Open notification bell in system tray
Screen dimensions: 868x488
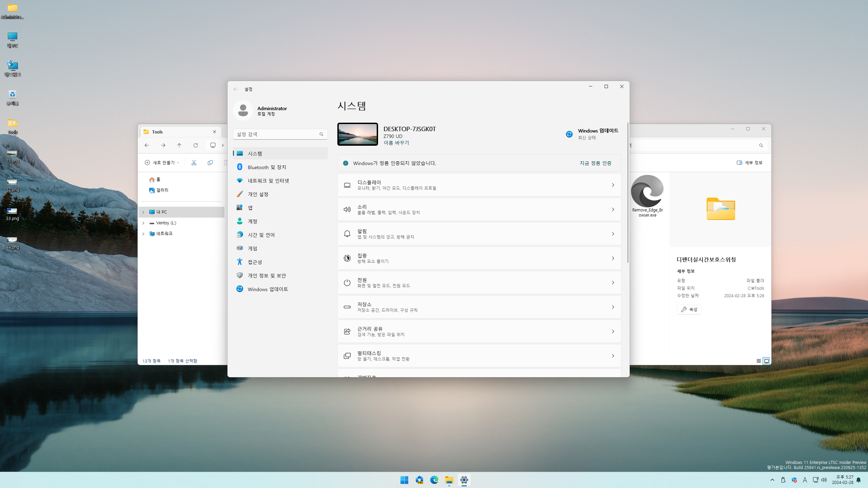[x=859, y=480]
